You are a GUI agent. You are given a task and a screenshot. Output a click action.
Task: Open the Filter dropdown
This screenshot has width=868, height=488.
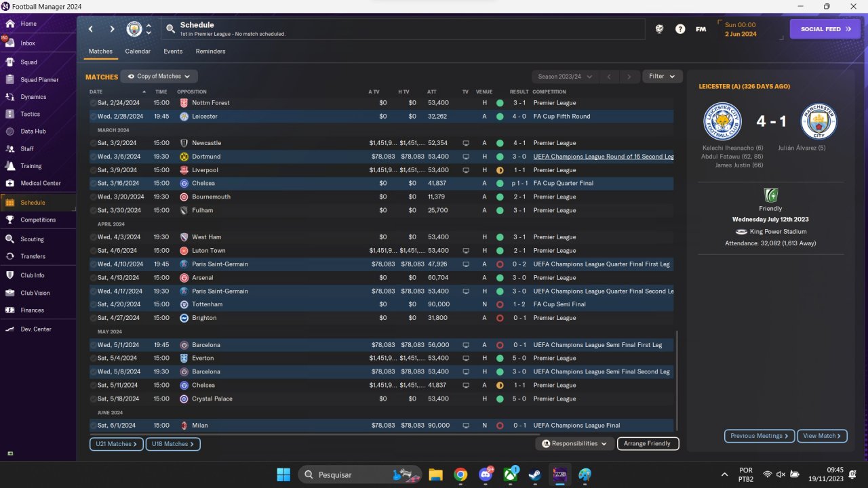point(662,77)
